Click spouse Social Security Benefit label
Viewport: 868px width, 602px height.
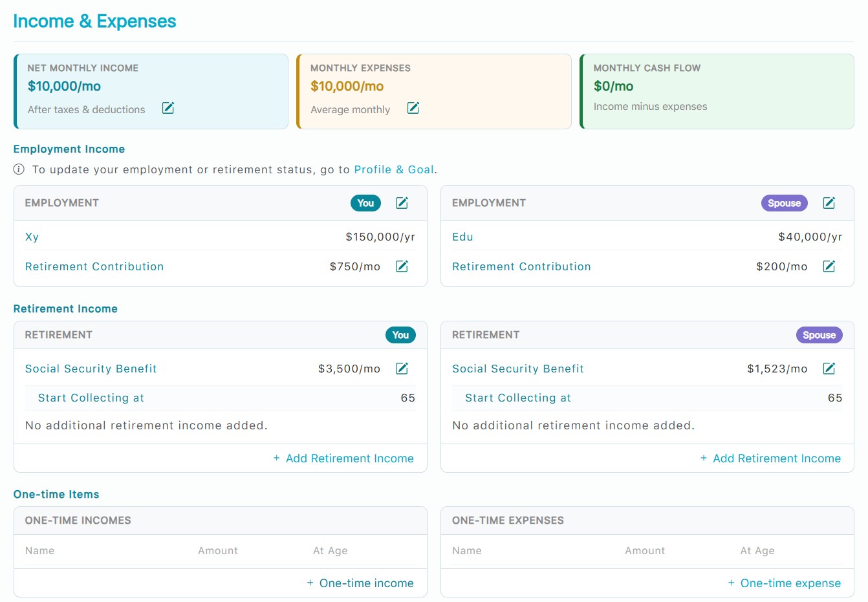(518, 369)
